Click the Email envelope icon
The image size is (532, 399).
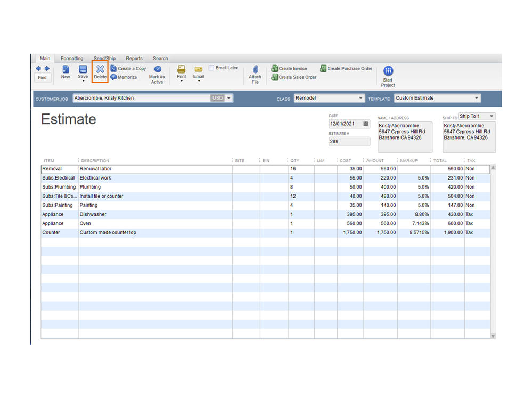click(199, 69)
